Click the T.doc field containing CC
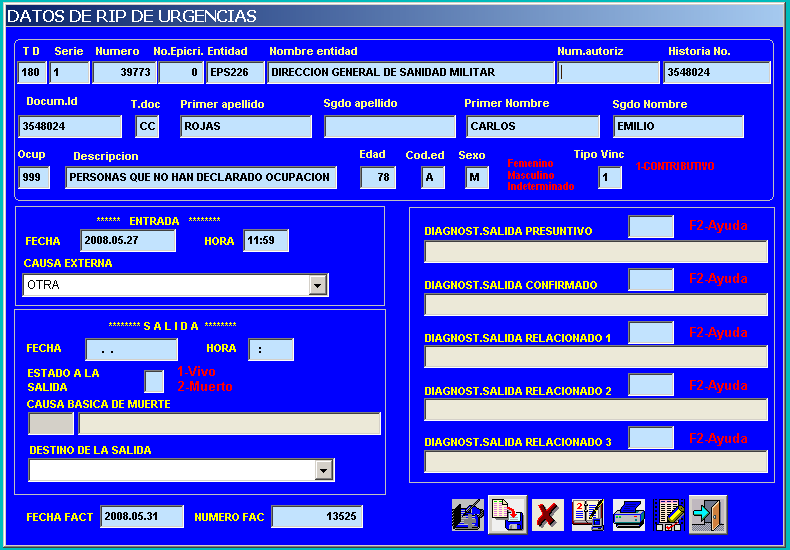790x550 pixels. 147,126
